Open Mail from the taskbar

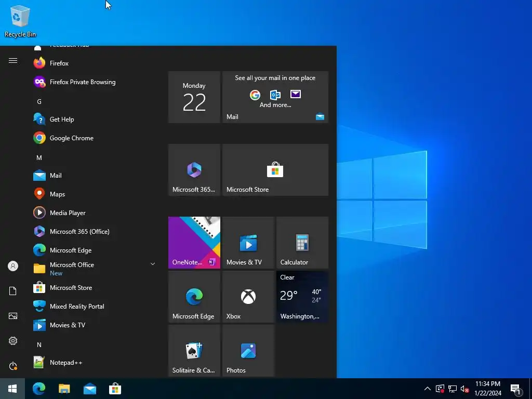click(89, 389)
